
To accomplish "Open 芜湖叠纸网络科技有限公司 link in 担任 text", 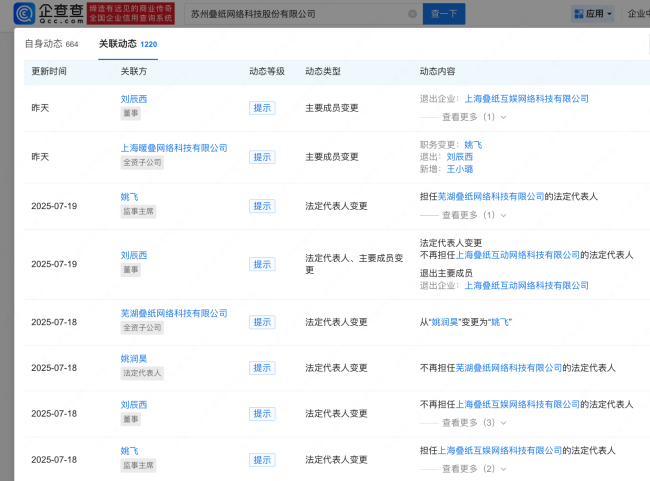I will [x=491, y=196].
